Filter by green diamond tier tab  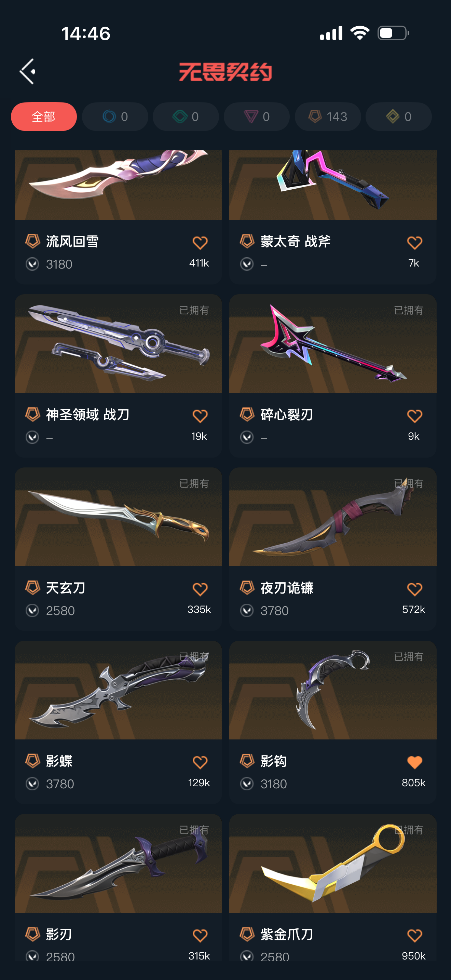coord(186,117)
